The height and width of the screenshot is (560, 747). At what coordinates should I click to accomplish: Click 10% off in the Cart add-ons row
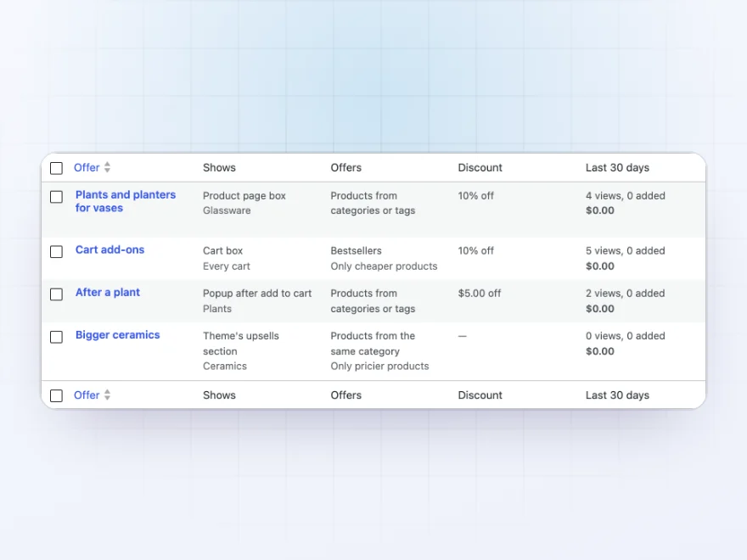pyautogui.click(x=476, y=250)
